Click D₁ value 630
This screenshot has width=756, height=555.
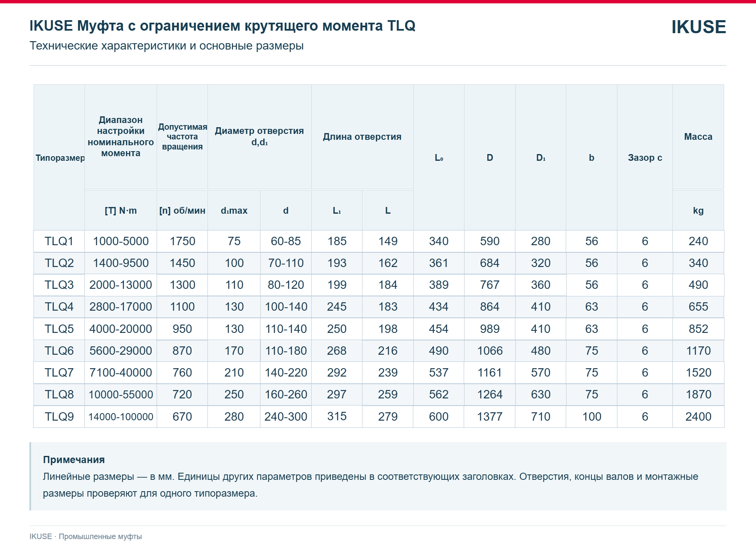click(541, 394)
